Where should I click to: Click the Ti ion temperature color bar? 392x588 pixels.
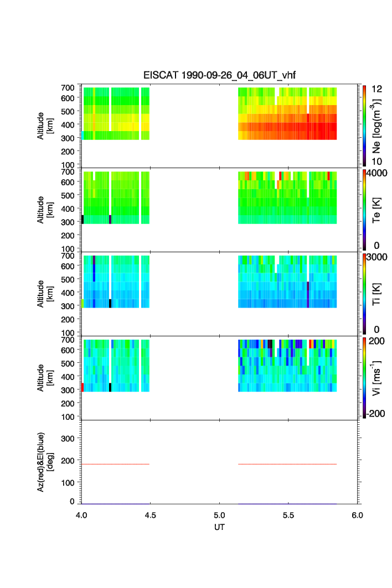click(x=364, y=294)
